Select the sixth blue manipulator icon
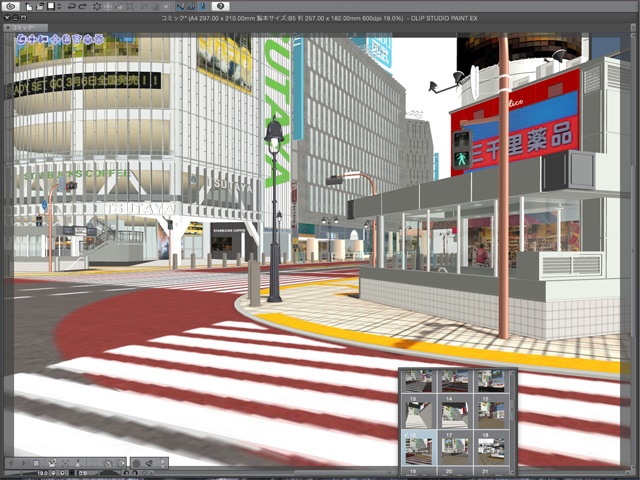Screen dimensions: 640x480 [x=77, y=39]
